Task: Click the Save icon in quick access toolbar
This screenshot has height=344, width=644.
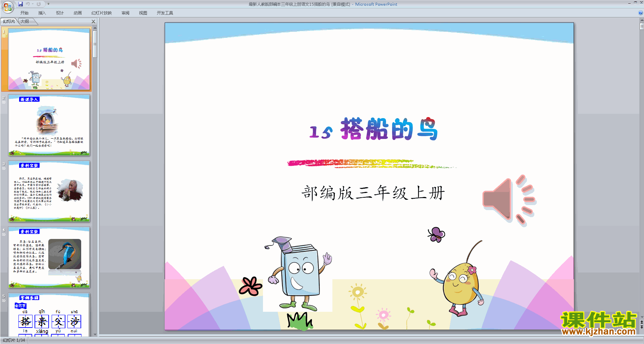Action: [20, 4]
